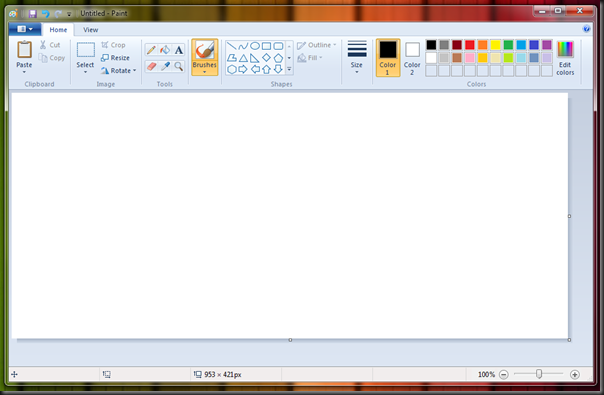Click the Crop button
The height and width of the screenshot is (395, 604).
[113, 45]
